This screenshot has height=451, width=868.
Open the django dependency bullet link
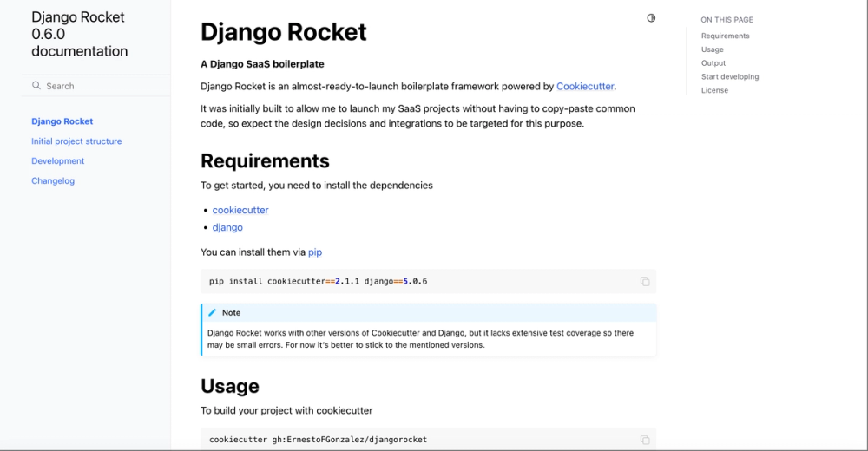227,227
